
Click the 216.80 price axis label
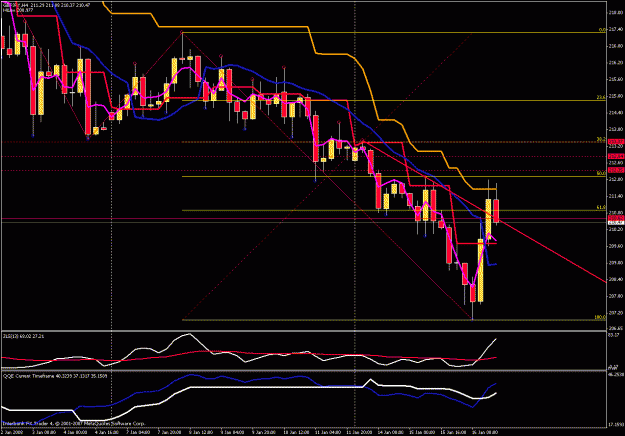click(616, 46)
